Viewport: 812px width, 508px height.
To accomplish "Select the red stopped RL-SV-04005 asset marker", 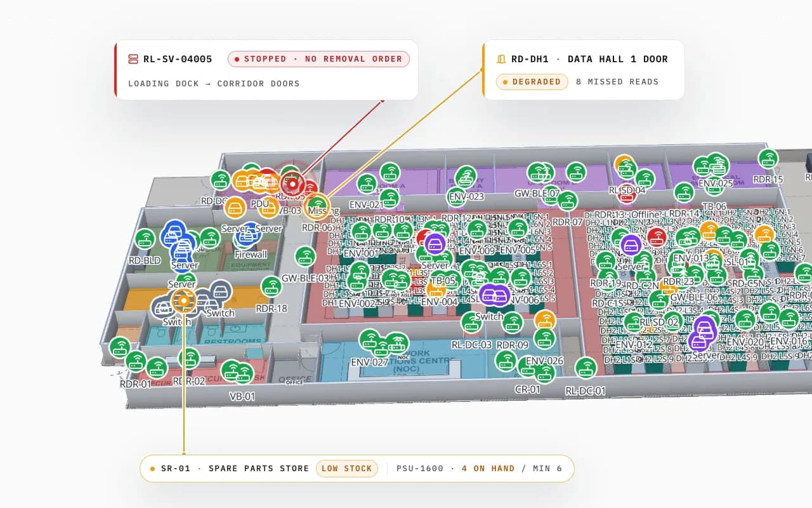I will [293, 184].
